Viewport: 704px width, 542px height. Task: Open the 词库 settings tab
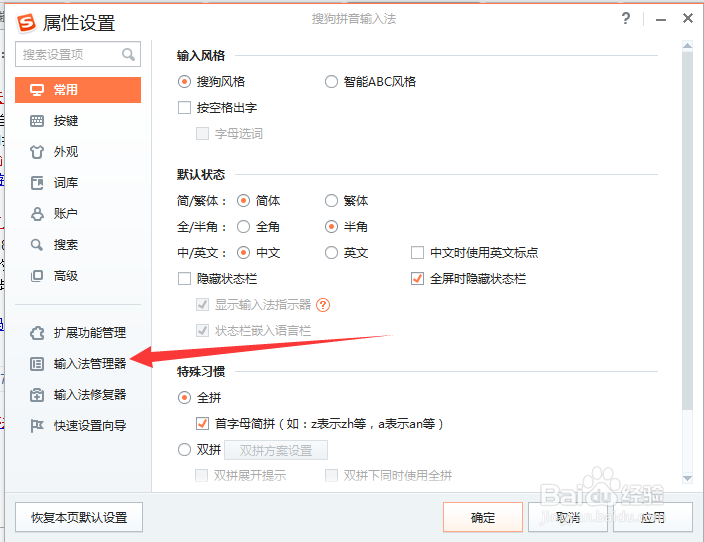(78, 183)
